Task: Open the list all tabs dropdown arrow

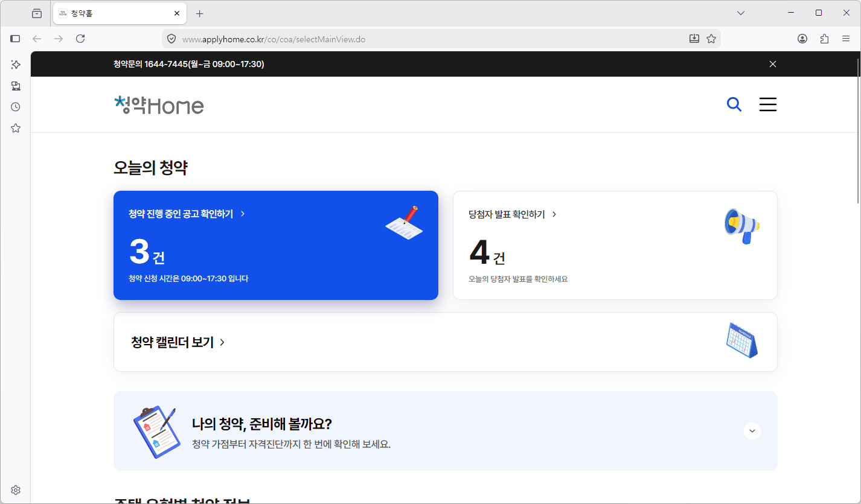Action: [x=741, y=13]
